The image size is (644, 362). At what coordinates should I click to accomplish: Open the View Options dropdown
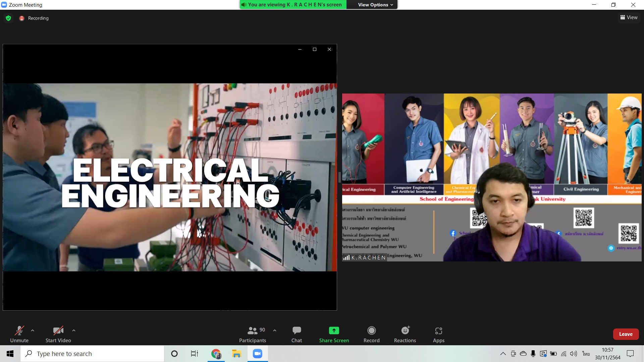pyautogui.click(x=375, y=5)
